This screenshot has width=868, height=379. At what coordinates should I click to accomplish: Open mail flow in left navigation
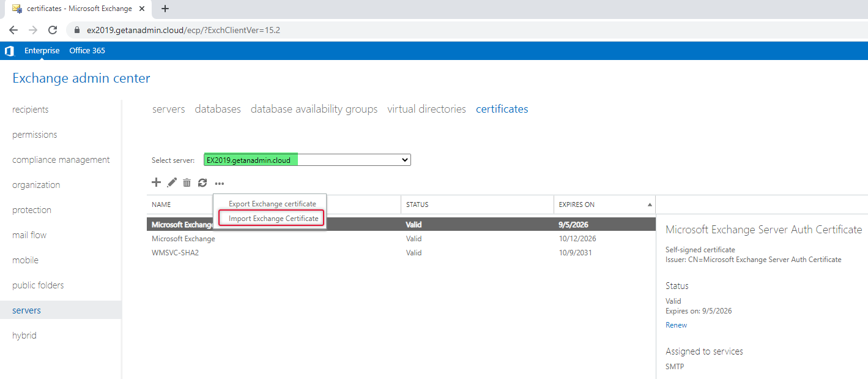(x=29, y=235)
